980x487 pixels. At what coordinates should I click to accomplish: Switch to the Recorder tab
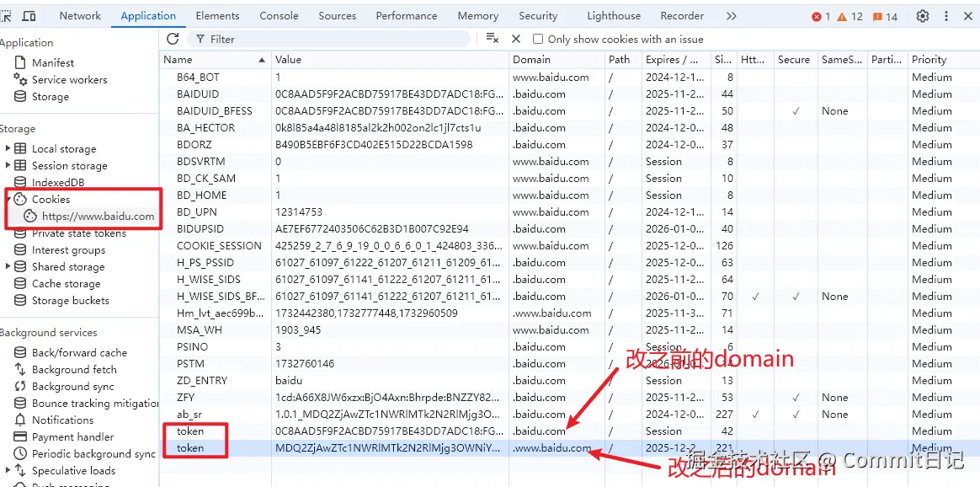tap(682, 16)
